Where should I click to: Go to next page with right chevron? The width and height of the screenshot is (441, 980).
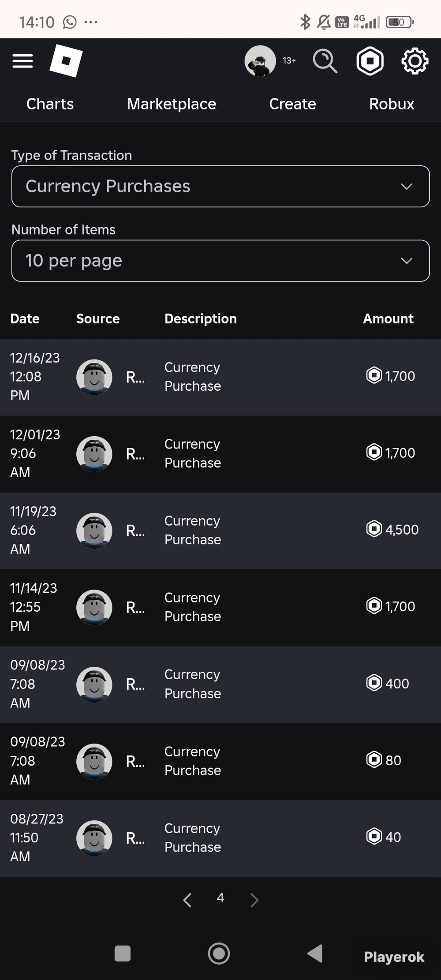pos(254,900)
